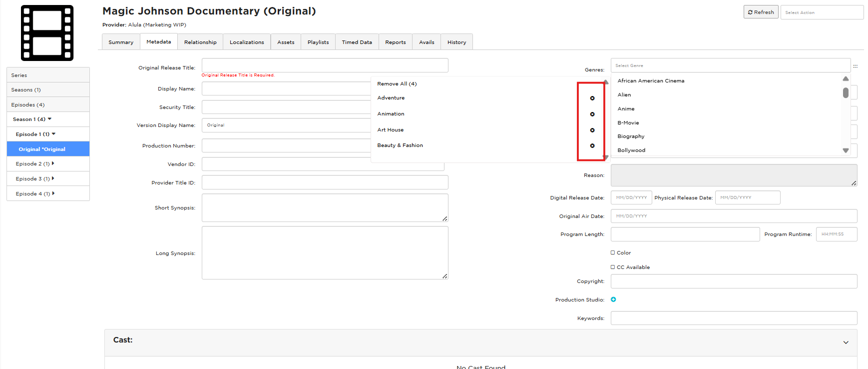Viewport: 868px width, 369px height.
Task: Open Episodes (4) in the sidebar
Action: pyautogui.click(x=48, y=104)
